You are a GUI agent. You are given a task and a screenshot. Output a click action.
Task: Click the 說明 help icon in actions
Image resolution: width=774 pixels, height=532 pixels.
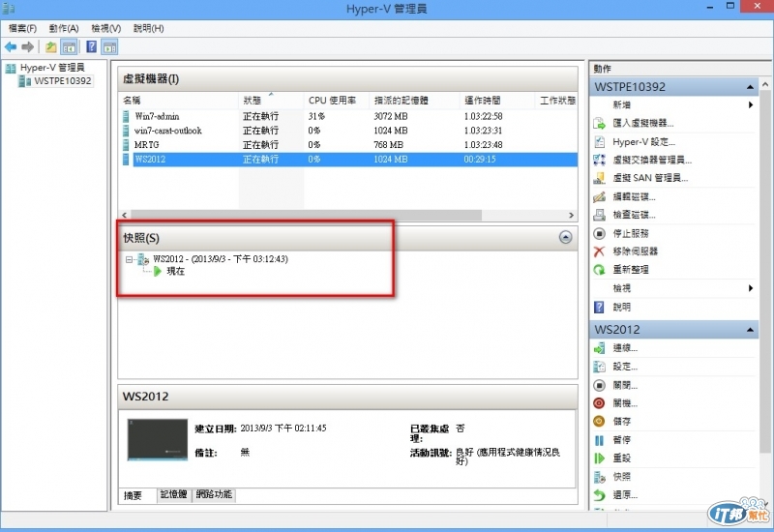[x=599, y=308]
